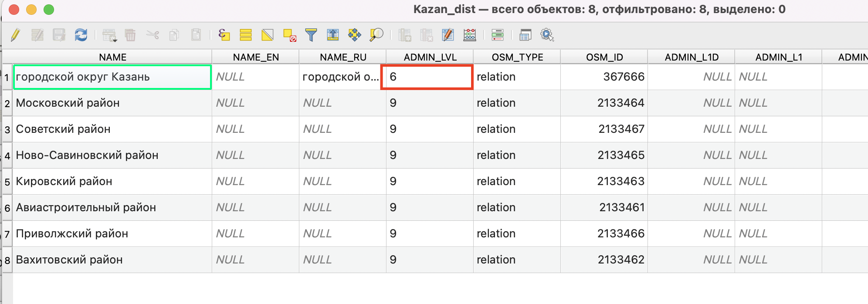The height and width of the screenshot is (304, 868).
Task: Sort by the ADMIN_LVL column header
Action: coord(430,57)
